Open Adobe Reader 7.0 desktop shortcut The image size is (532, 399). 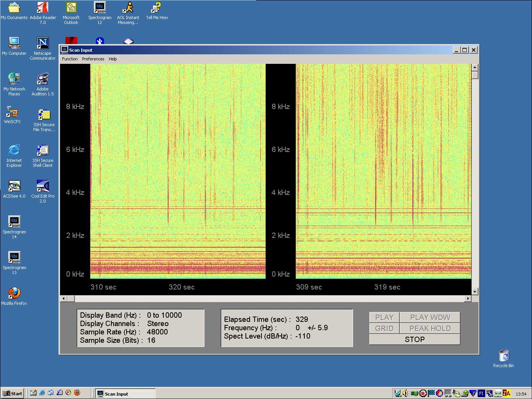pos(43,13)
